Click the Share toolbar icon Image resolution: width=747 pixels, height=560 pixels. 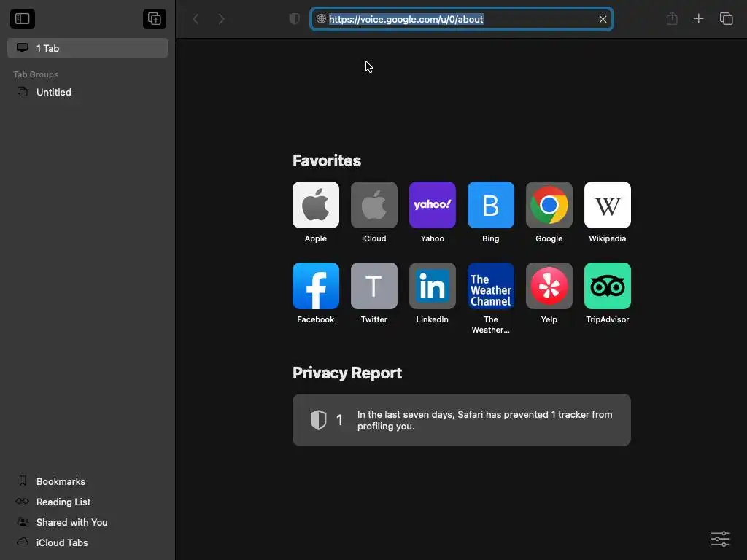pyautogui.click(x=672, y=19)
